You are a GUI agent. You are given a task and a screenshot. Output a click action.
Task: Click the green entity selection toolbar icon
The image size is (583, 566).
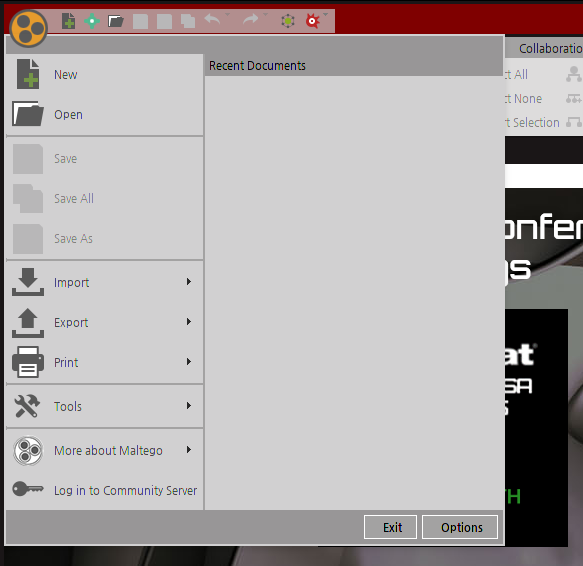tap(288, 21)
